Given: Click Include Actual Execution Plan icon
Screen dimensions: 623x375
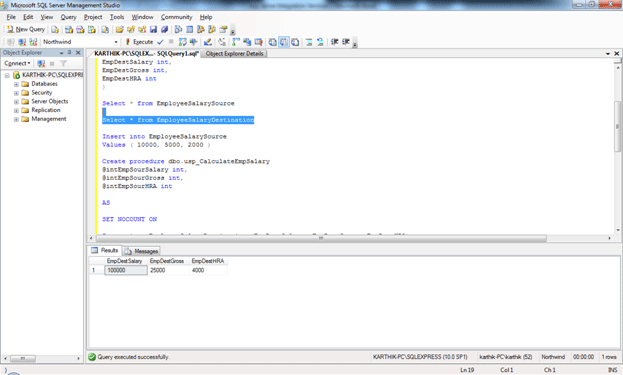Looking at the screenshot, I should pyautogui.click(x=236, y=42).
